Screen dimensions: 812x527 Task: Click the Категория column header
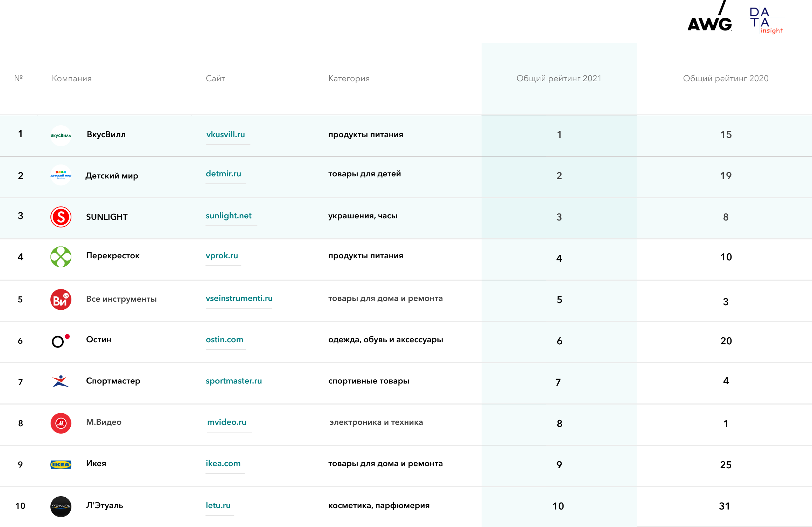click(349, 78)
